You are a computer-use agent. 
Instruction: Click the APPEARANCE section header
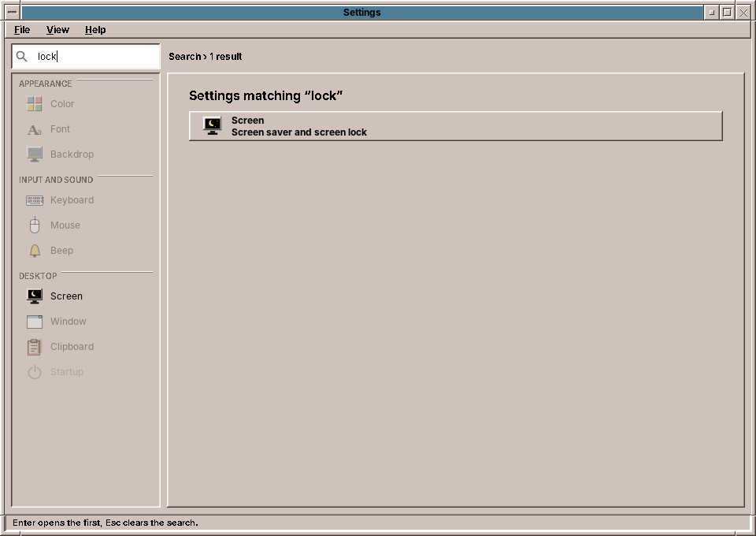tap(46, 84)
